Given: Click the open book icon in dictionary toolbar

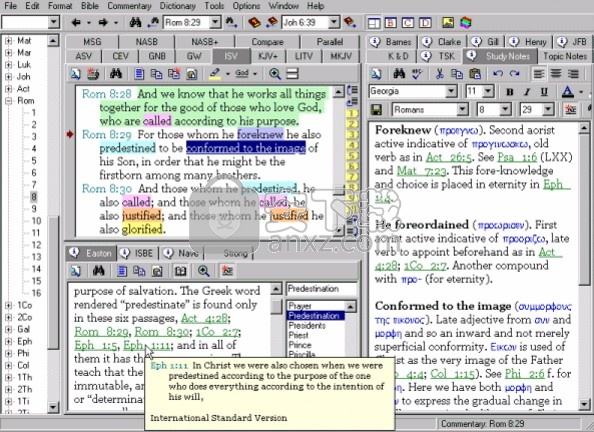Looking at the screenshot, I should point(180,271).
